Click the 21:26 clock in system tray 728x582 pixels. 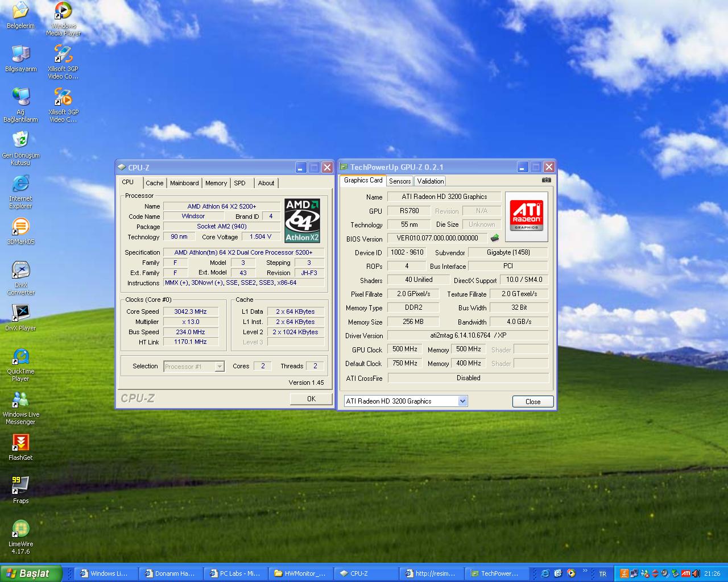(712, 573)
